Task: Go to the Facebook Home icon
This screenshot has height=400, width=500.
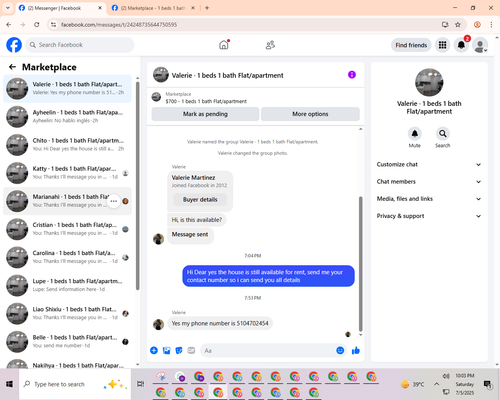Action: point(224,45)
